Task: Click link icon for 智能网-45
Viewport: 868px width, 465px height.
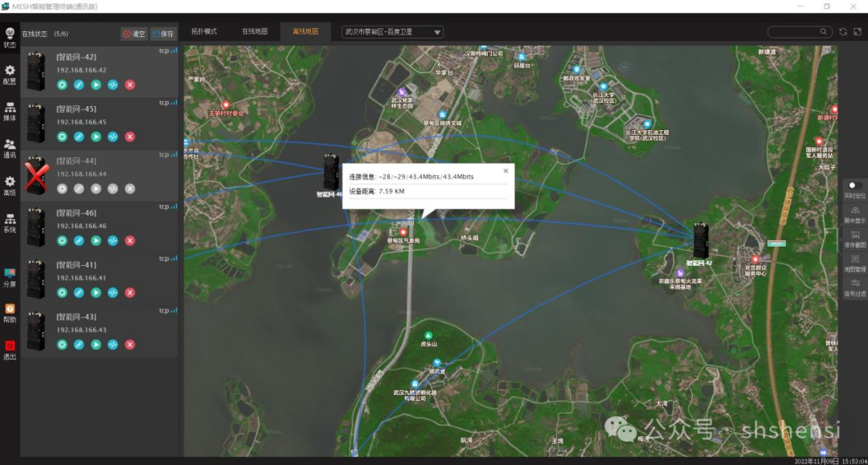Action: tap(79, 137)
